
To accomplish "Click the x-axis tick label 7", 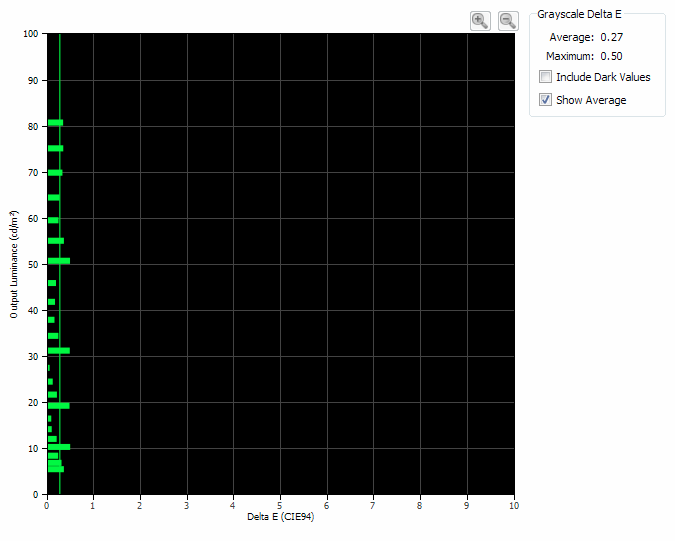I will 373,505.
